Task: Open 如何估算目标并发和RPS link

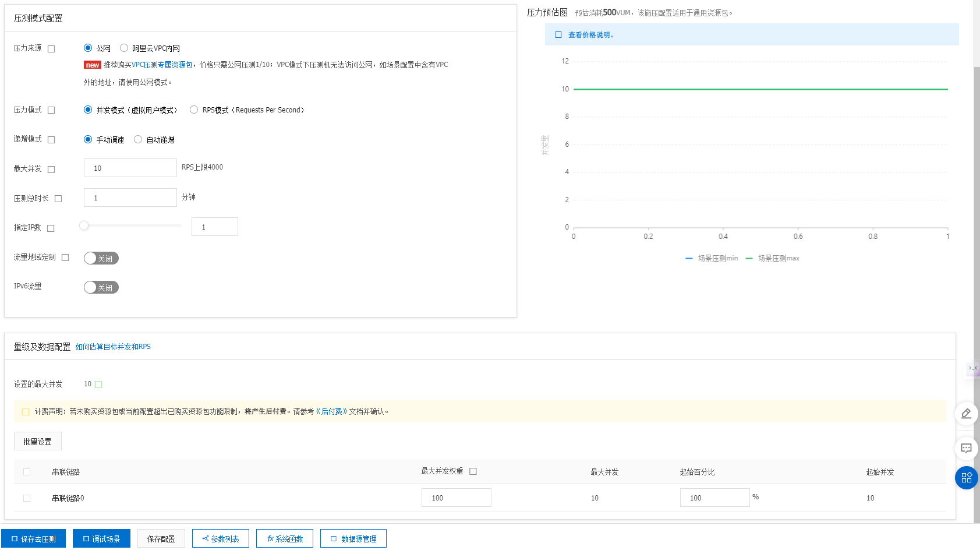Action: pos(113,347)
